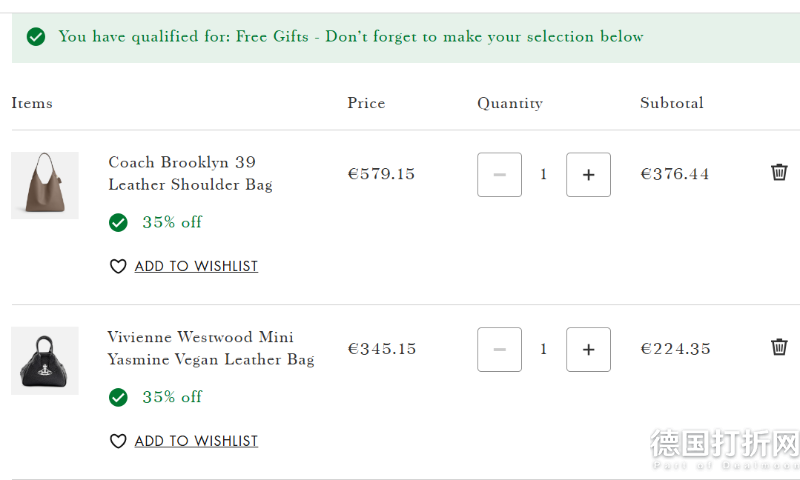Click heart icon under Coach Brooklyn bag

tap(118, 266)
